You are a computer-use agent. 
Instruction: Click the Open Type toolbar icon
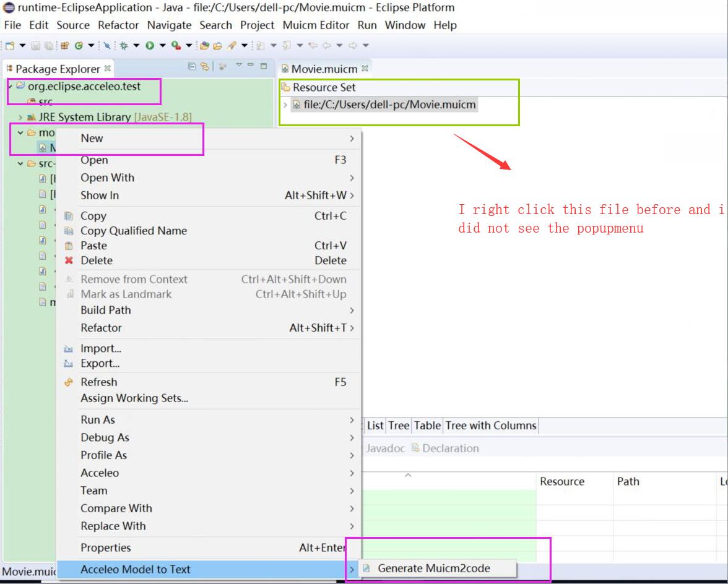tap(204, 45)
